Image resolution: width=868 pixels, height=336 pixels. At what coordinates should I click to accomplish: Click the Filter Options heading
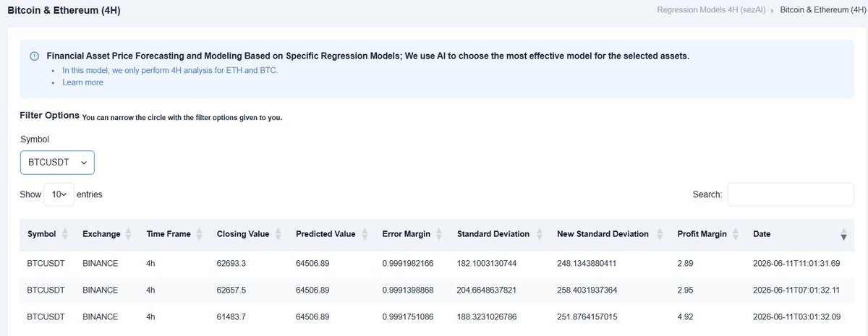[50, 116]
